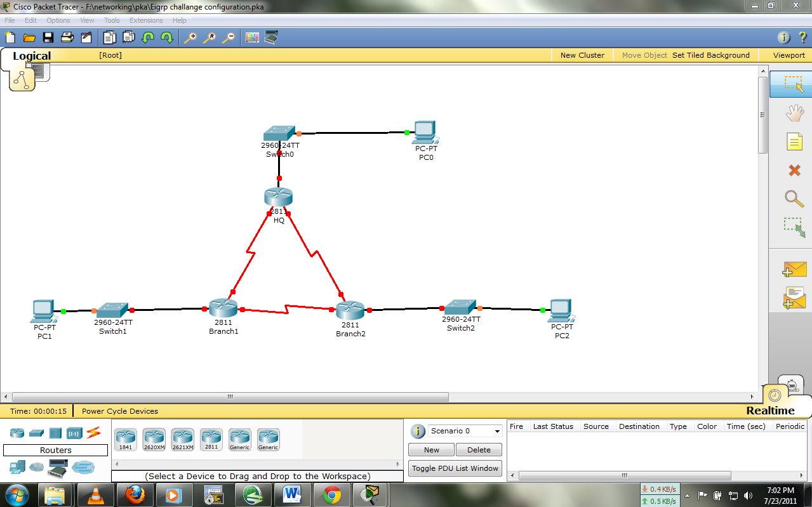Select the Hubs device category icon
The image size is (812, 507).
click(55, 433)
